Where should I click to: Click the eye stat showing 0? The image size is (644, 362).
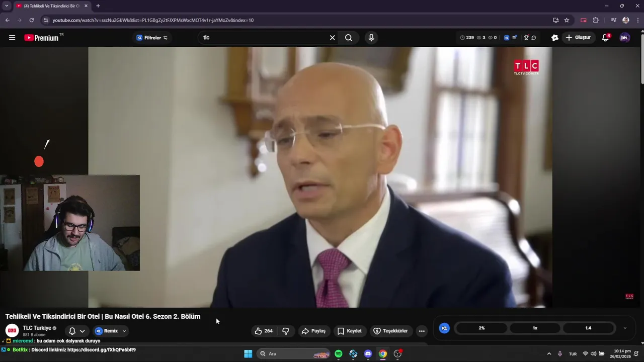492,38
